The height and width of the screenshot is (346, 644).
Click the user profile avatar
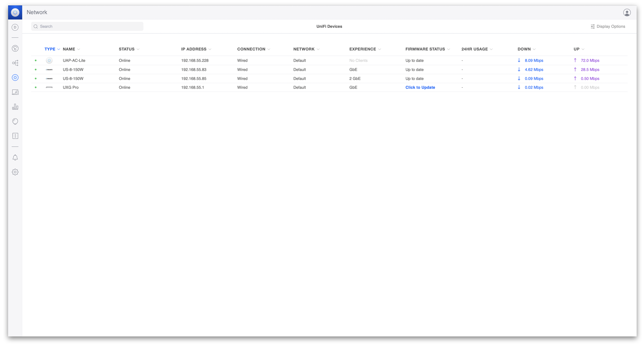coord(627,12)
